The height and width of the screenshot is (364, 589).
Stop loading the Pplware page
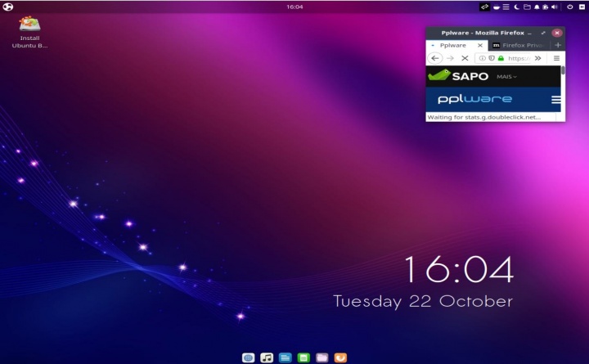[465, 58]
